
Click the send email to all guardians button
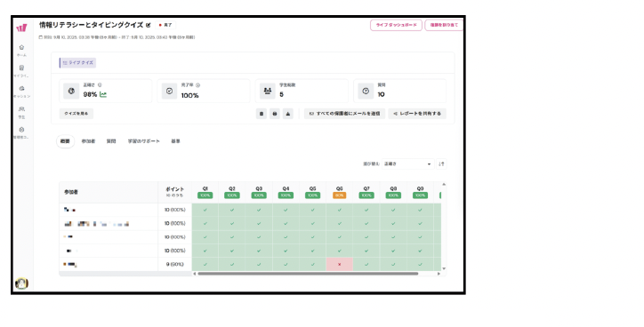pos(344,114)
